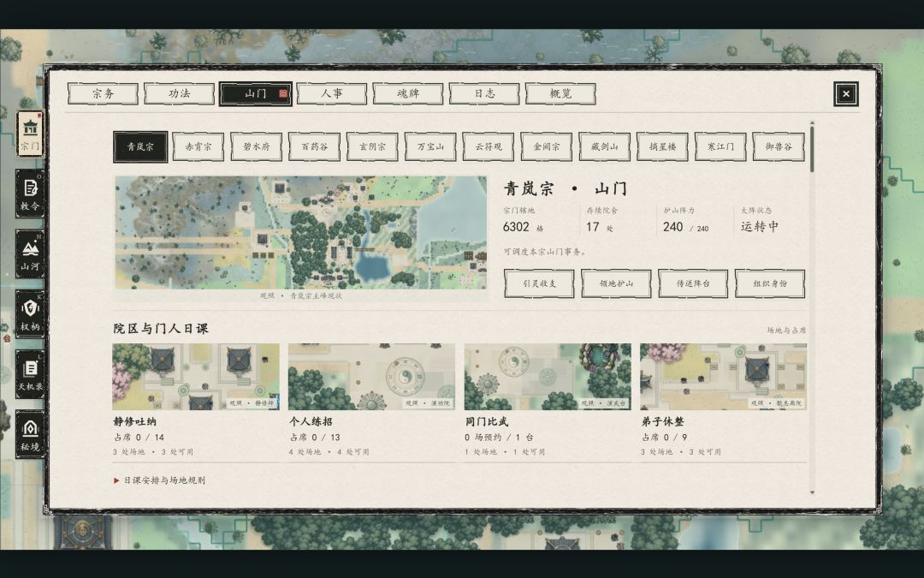Select the 寒江门 sect tab
This screenshot has height=578, width=924.
click(720, 147)
